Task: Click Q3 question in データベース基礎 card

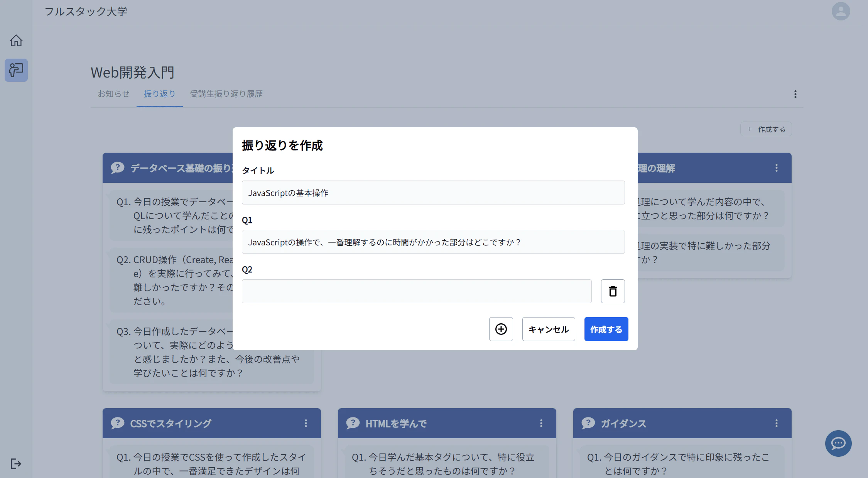Action: pyautogui.click(x=211, y=352)
